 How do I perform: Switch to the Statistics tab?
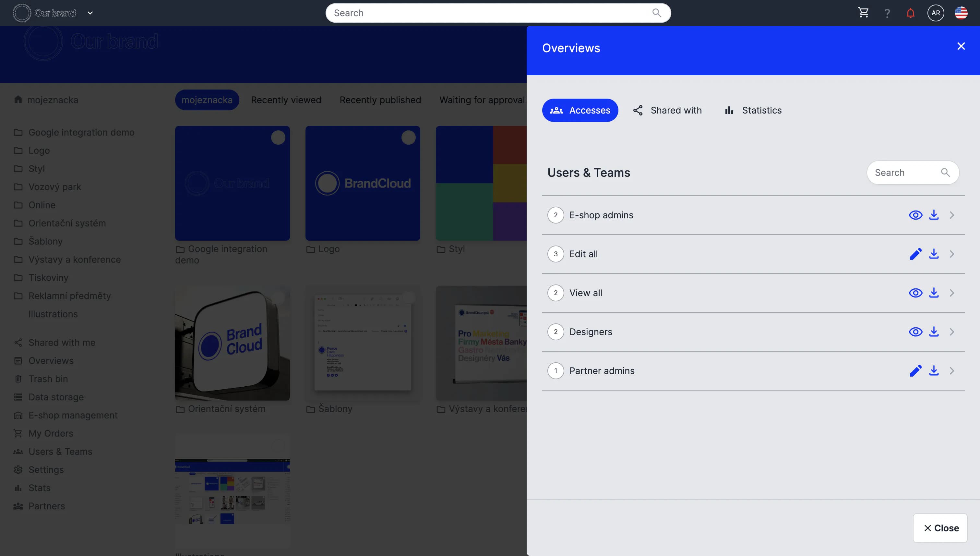point(753,110)
